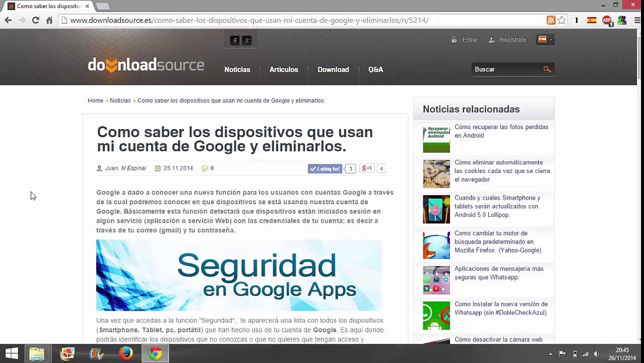Open the Action Center flag icon

pyautogui.click(x=562, y=354)
